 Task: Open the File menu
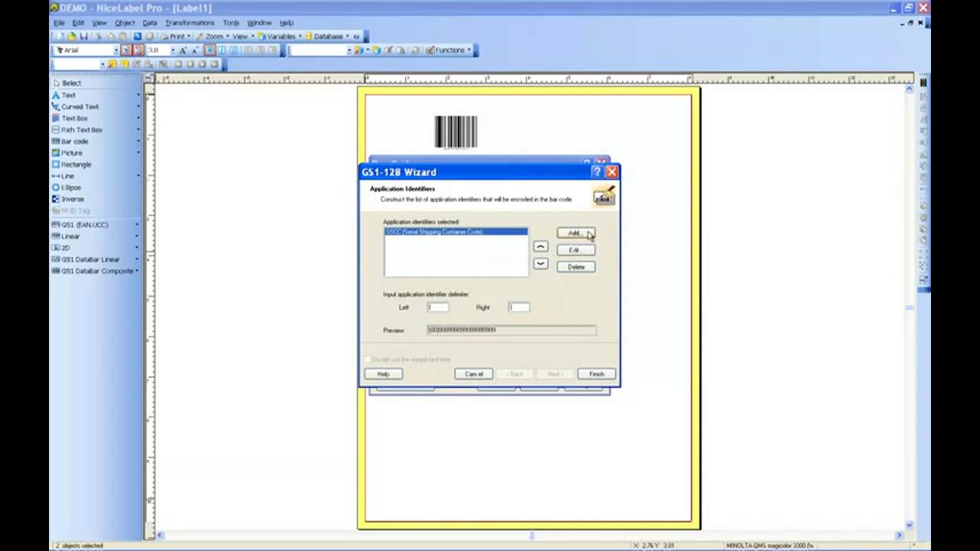(x=59, y=23)
